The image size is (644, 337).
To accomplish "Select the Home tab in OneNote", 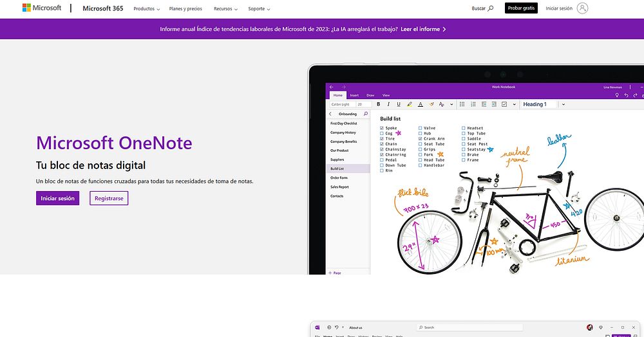I will tap(338, 95).
